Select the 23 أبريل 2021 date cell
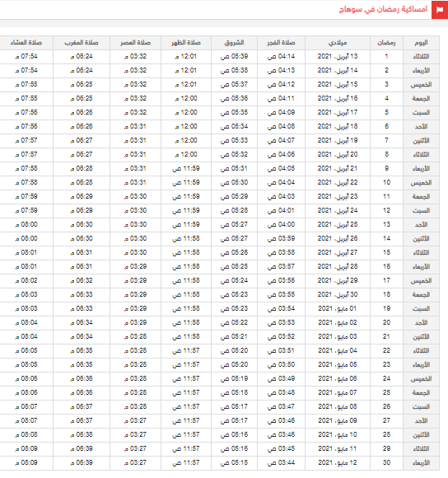The width and height of the screenshot is (448, 478). tap(338, 196)
